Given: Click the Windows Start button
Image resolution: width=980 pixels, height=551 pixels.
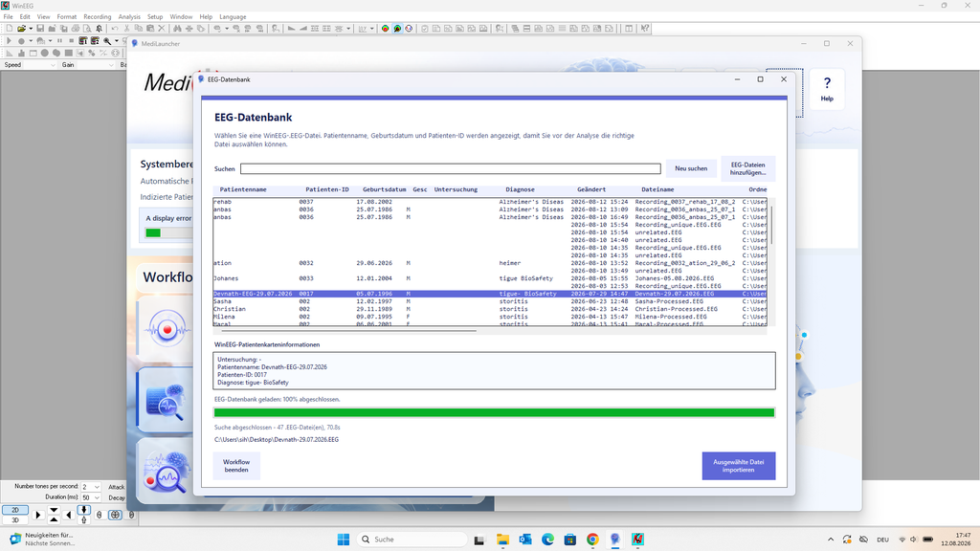Looking at the screenshot, I should pos(344,540).
